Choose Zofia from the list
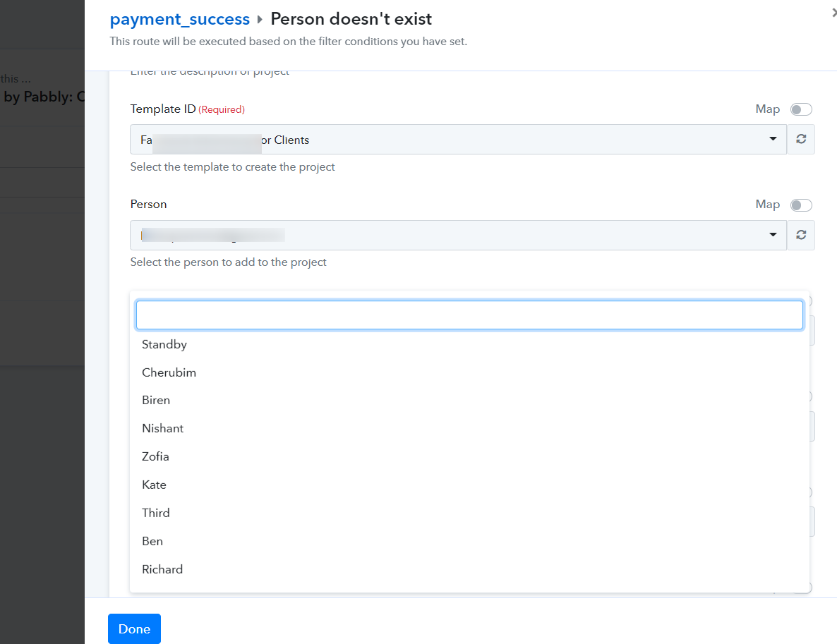837x644 pixels. pyautogui.click(x=155, y=456)
